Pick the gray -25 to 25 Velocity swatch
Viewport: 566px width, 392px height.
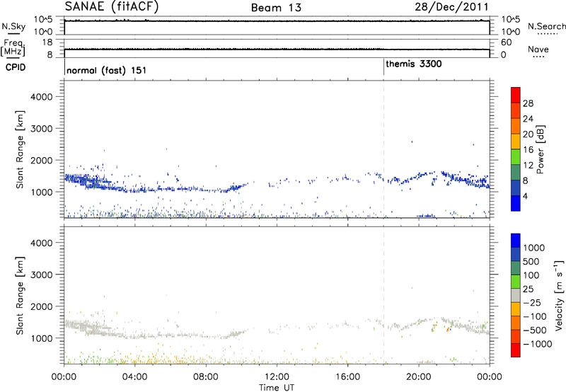pos(516,295)
